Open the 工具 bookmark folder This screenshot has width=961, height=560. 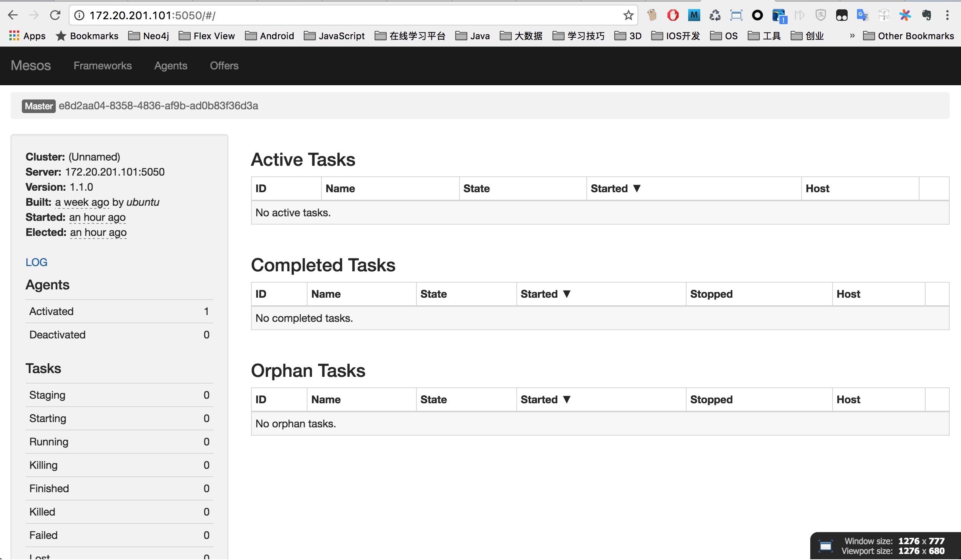click(x=764, y=36)
